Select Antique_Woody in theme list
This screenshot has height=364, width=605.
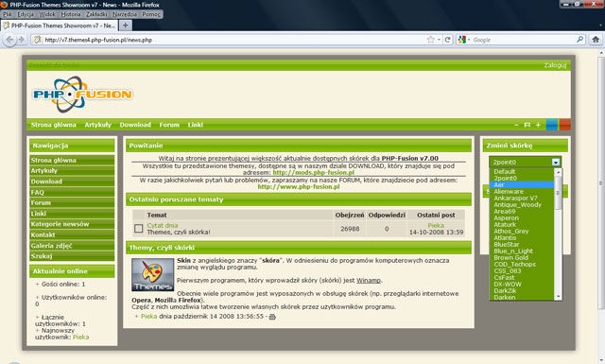[522, 204]
